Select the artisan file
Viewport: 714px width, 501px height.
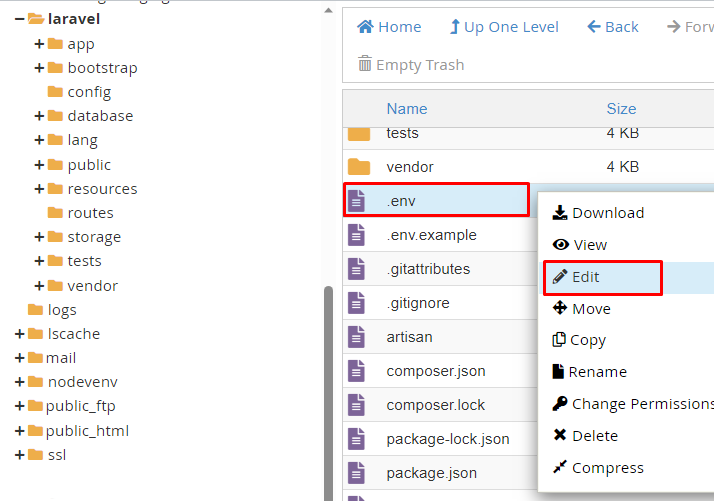[x=440, y=337]
